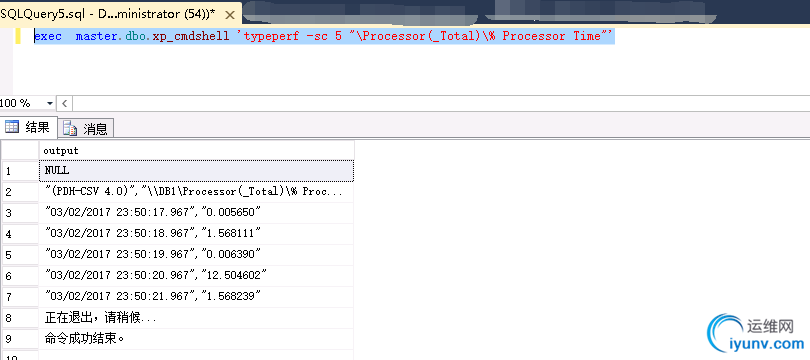
Task: Click row header number 9
Action: [20, 339]
